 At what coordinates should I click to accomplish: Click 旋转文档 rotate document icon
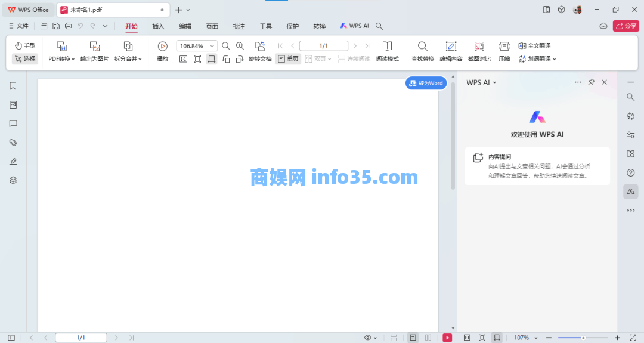[260, 47]
